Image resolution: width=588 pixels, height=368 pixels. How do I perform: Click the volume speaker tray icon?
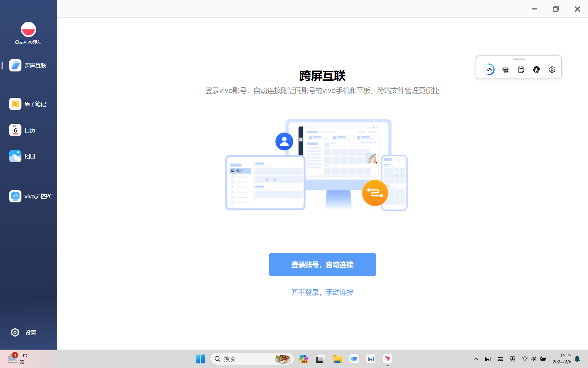pyautogui.click(x=534, y=359)
